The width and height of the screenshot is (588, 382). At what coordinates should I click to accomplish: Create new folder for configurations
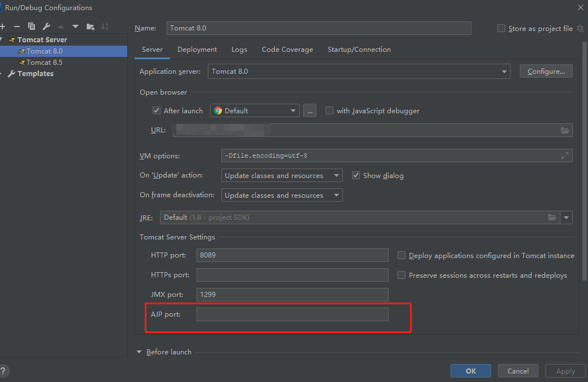pos(90,26)
